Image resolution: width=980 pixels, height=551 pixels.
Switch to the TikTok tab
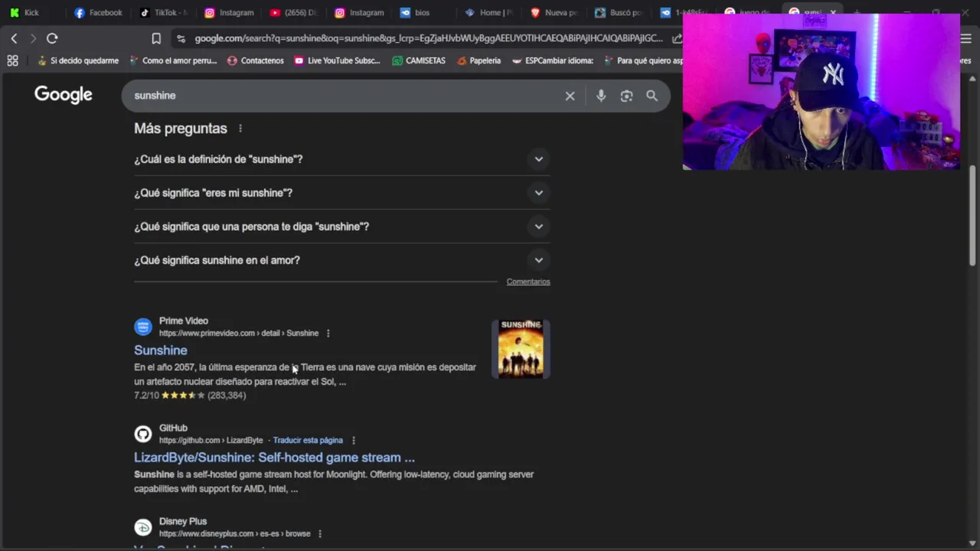click(x=164, y=12)
